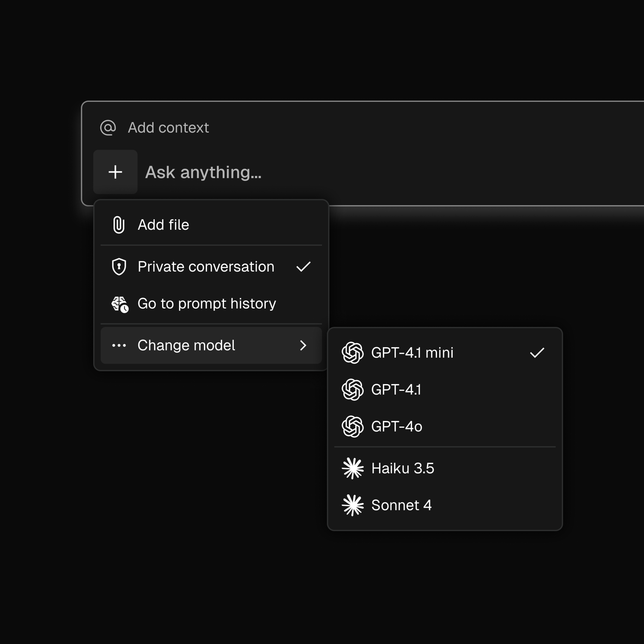Screen dimensions: 644x644
Task: Pick the Sonnet 4 model
Action: pos(445,505)
